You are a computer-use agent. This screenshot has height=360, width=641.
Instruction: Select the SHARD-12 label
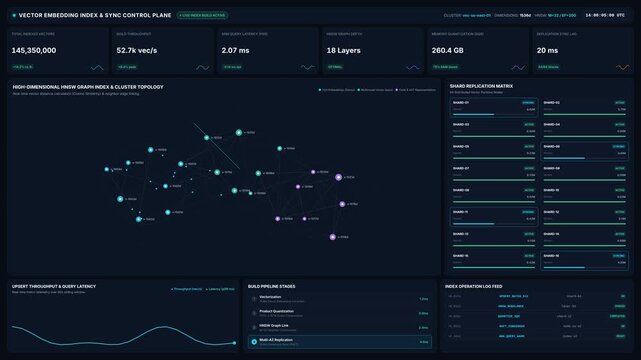tap(551, 212)
